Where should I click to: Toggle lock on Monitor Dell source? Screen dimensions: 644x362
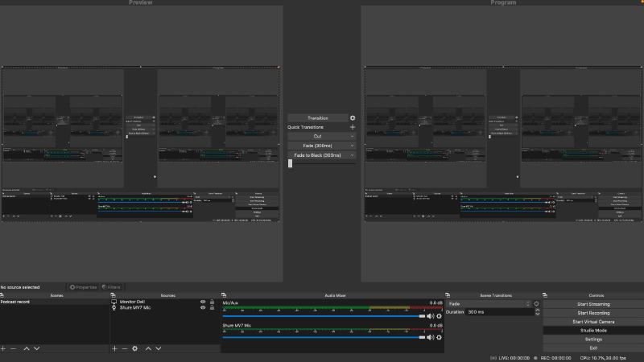coord(212,302)
